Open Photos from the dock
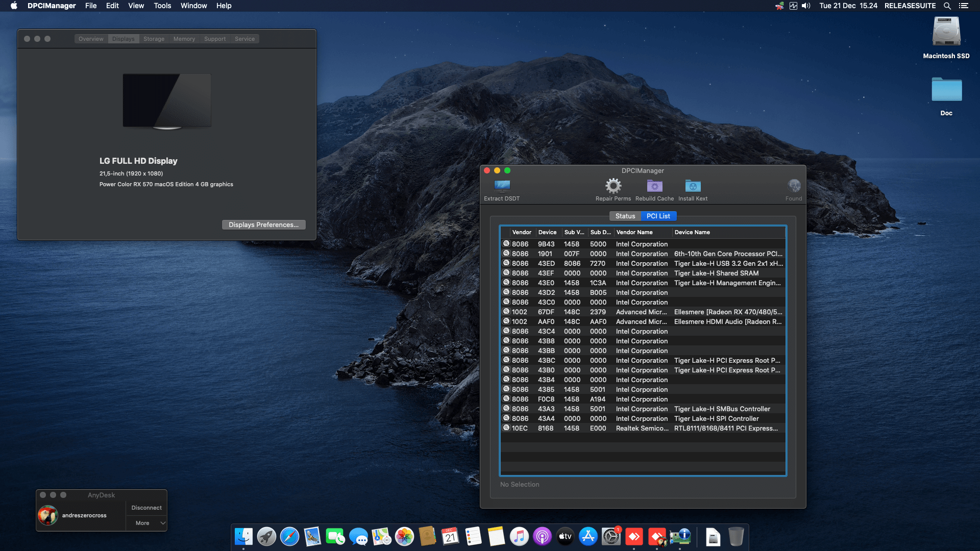The width and height of the screenshot is (980, 551). [x=404, y=537]
